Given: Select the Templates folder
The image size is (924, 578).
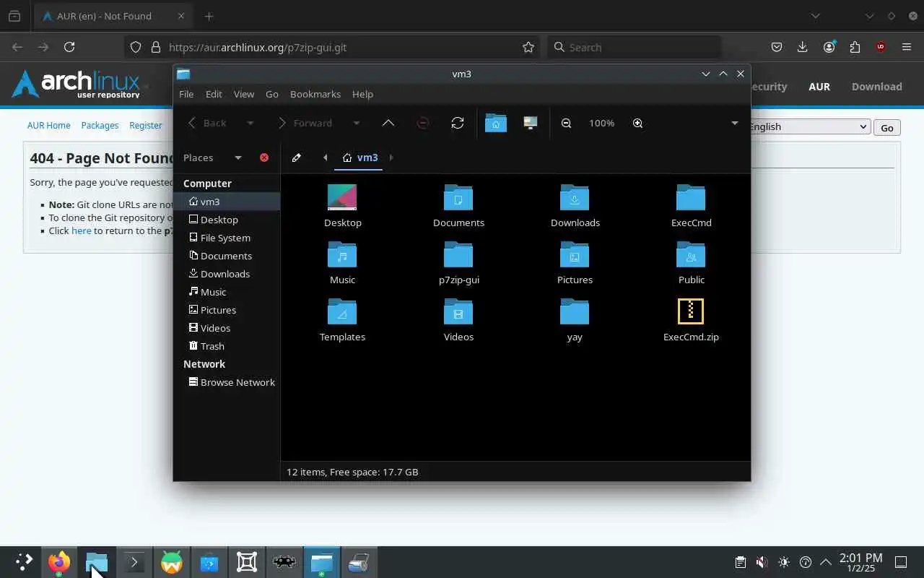Looking at the screenshot, I should 342,320.
